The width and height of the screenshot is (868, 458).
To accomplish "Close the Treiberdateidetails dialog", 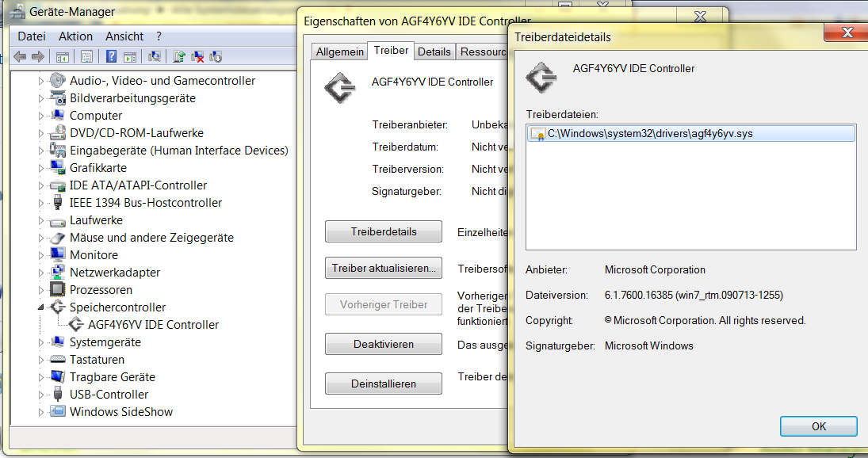I will [x=847, y=32].
